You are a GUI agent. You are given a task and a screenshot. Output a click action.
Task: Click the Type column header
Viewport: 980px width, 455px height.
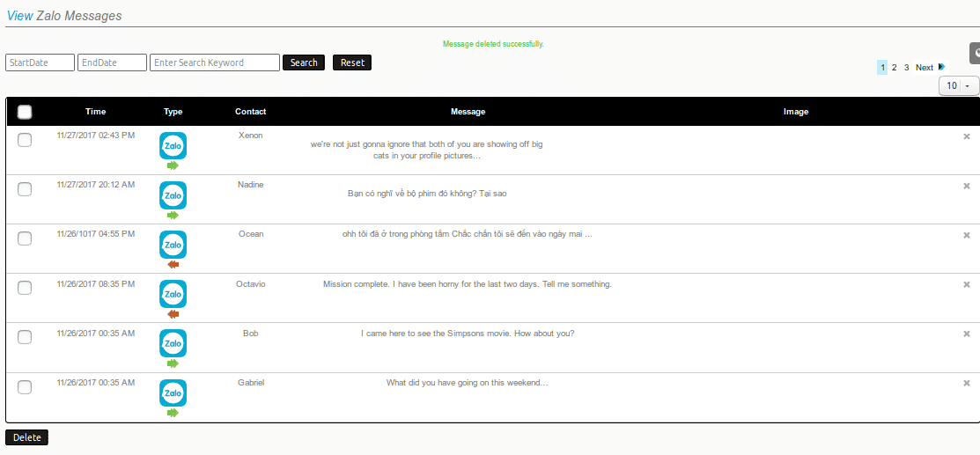173,112
